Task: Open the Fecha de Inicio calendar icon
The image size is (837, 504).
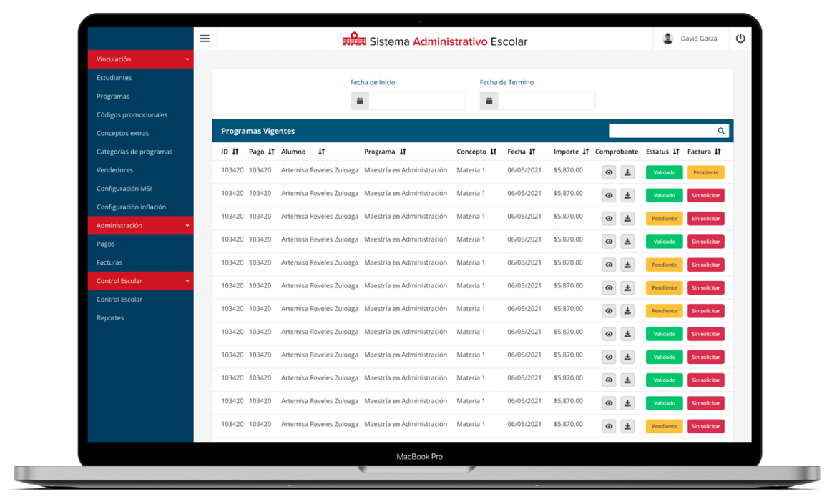Action: (360, 101)
